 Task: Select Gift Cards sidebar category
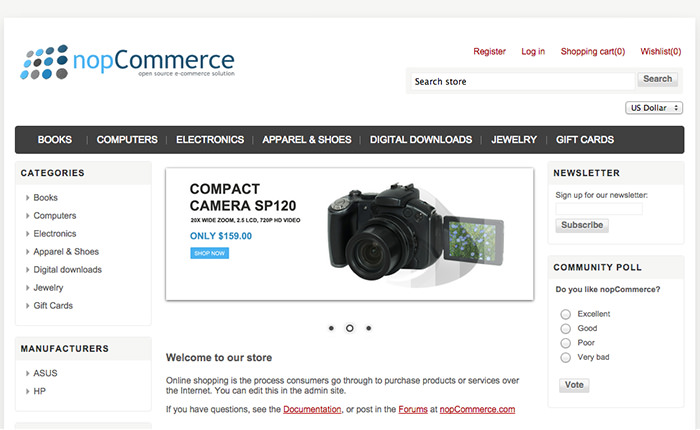coord(53,305)
